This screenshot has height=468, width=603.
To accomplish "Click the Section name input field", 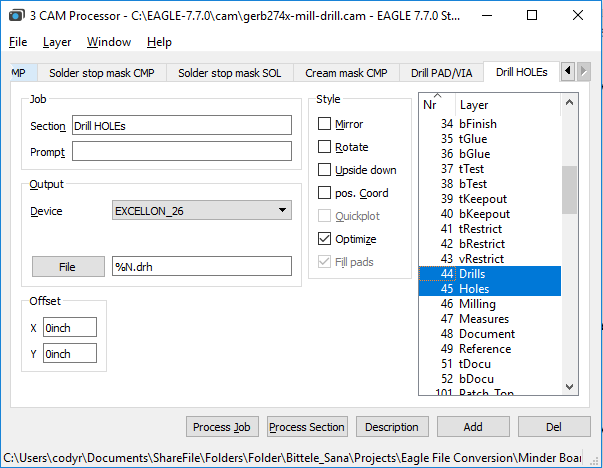I will [x=181, y=125].
